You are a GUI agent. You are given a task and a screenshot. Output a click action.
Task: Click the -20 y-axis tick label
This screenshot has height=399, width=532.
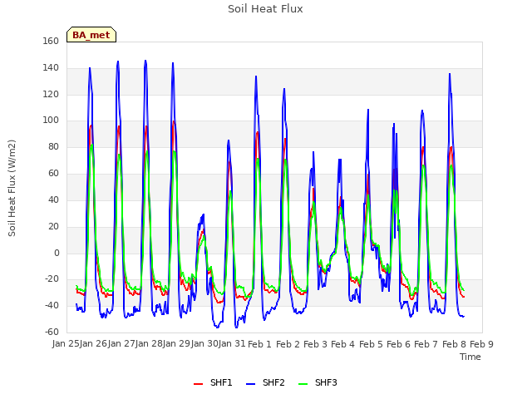(x=52, y=279)
